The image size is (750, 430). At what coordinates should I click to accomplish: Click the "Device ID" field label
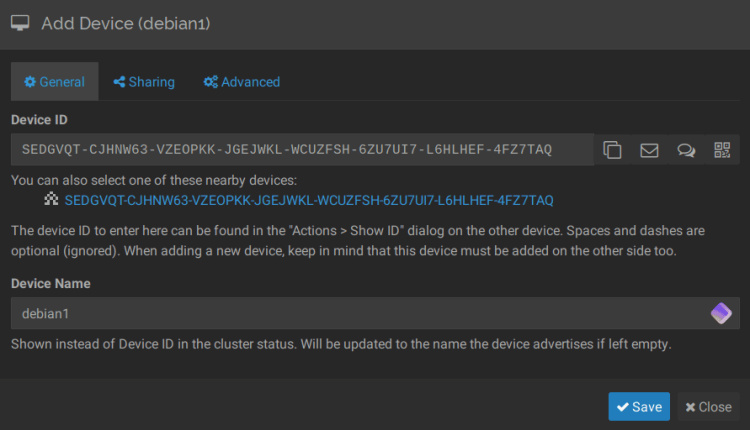tap(39, 120)
